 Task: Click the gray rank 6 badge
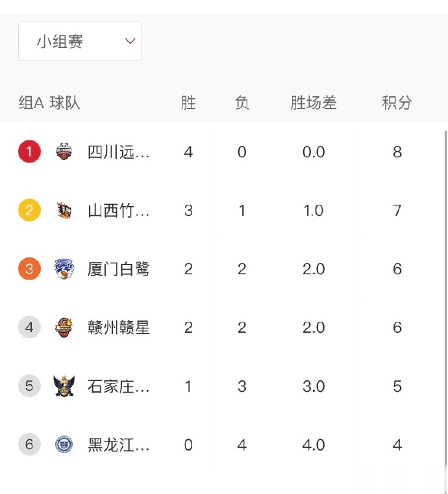coord(29,445)
